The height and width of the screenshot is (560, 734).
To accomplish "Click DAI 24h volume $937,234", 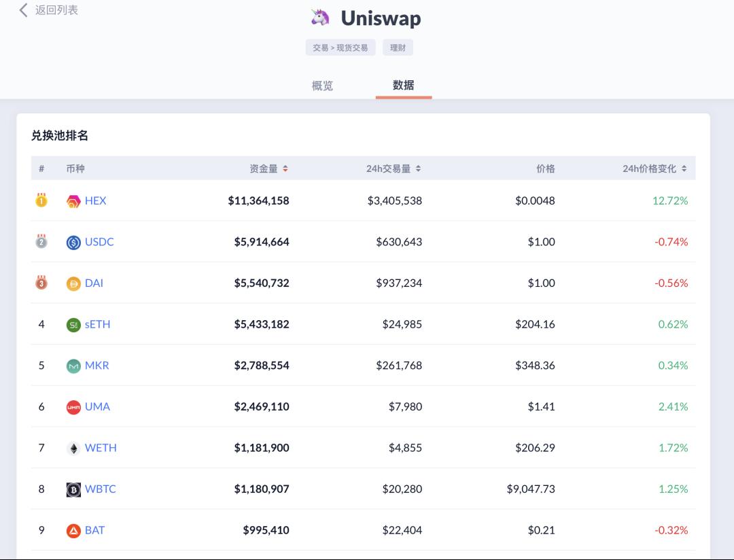I will click(399, 283).
